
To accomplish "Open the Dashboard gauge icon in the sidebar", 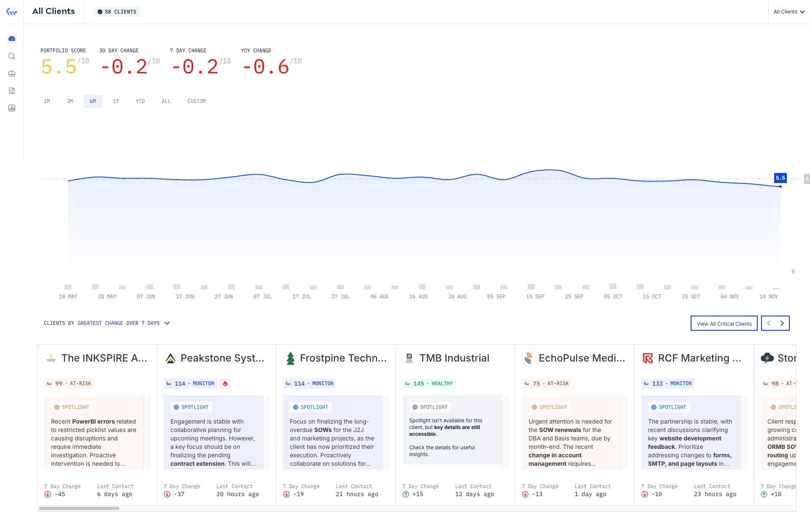I will point(11,38).
